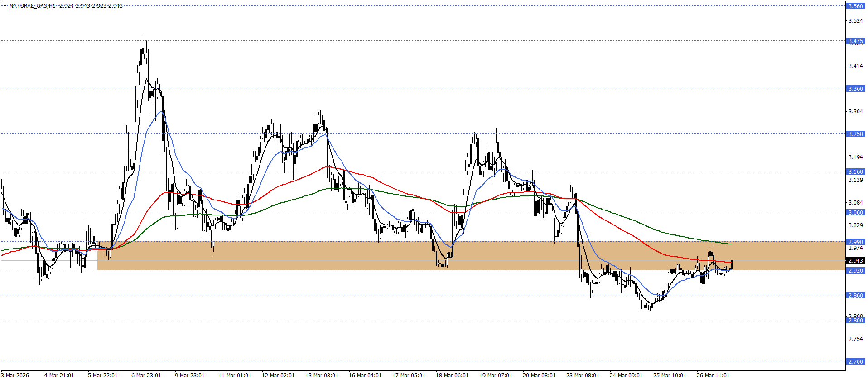Viewport: 868px width, 381px height.
Task: Click the chart menu triangle beside NATURAL_GAS
Action: [5, 6]
